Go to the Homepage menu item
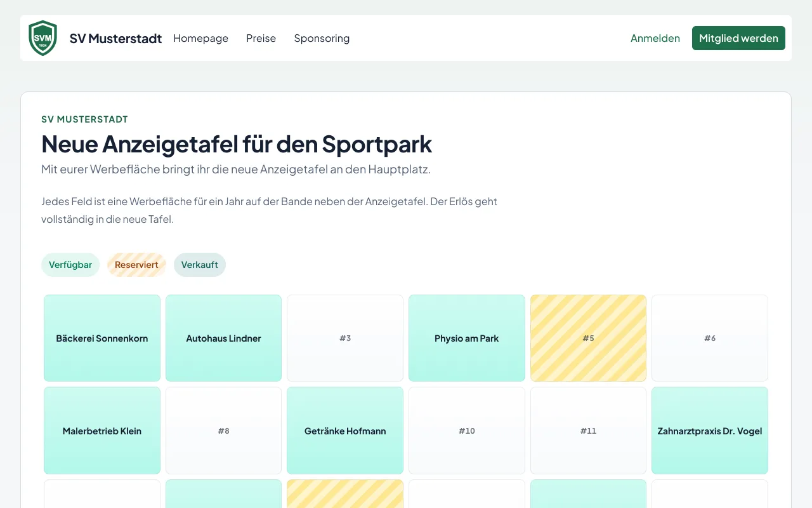 coord(200,38)
